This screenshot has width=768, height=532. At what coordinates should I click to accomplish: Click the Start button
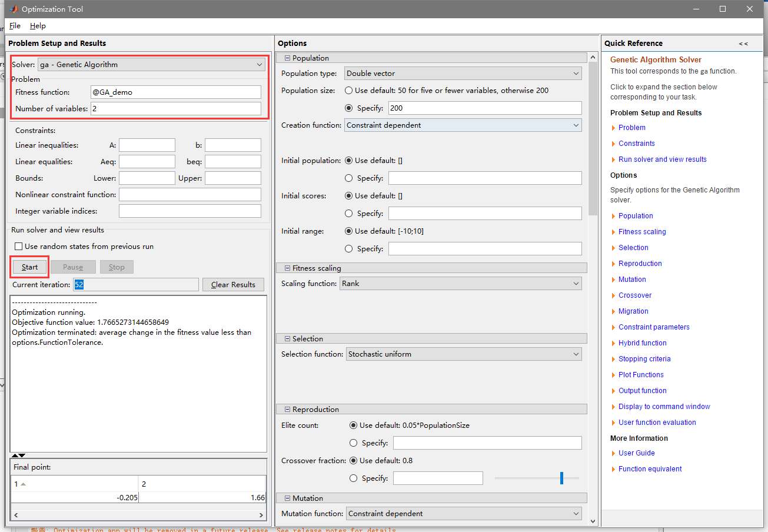29,267
